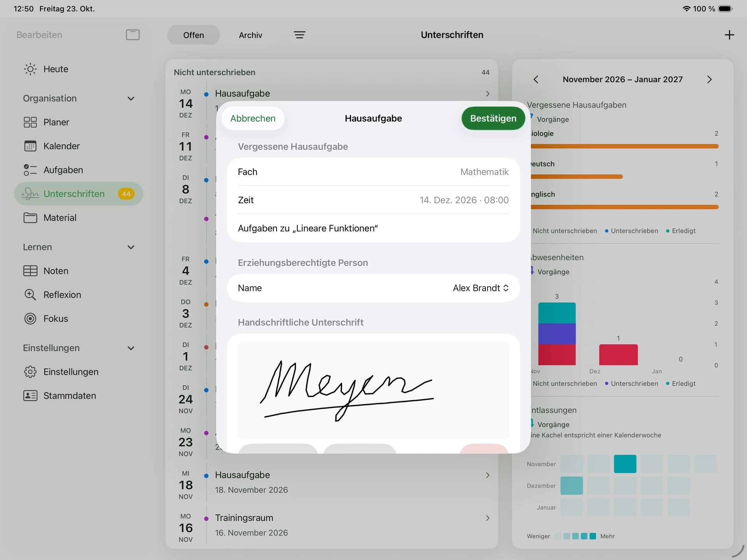747x560 pixels.
Task: Open Planer grid icon in sidebar
Action: 30,122
